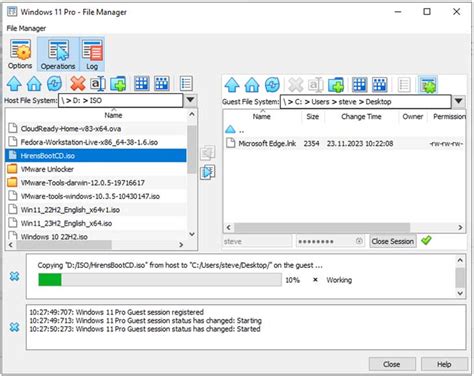The image size is (474, 376).
Task: Create new directory in guest pane
Action: pyautogui.click(x=336, y=85)
